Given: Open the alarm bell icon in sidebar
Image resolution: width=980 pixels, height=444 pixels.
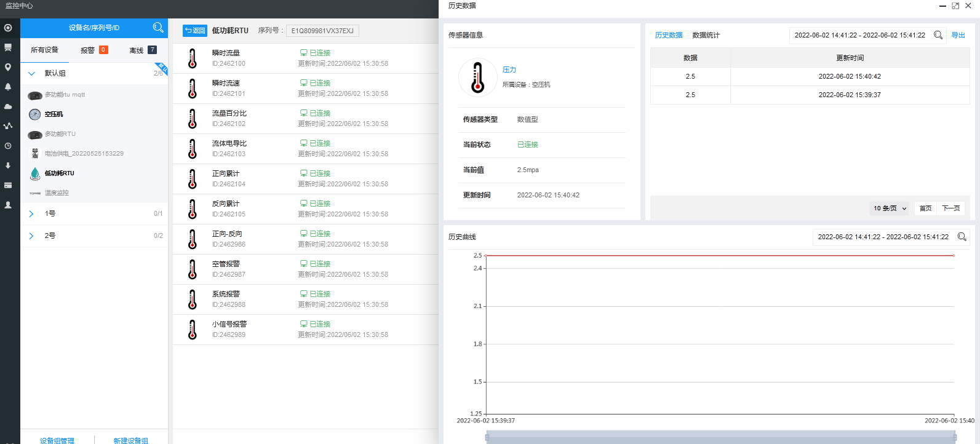Looking at the screenshot, I should click(x=8, y=87).
